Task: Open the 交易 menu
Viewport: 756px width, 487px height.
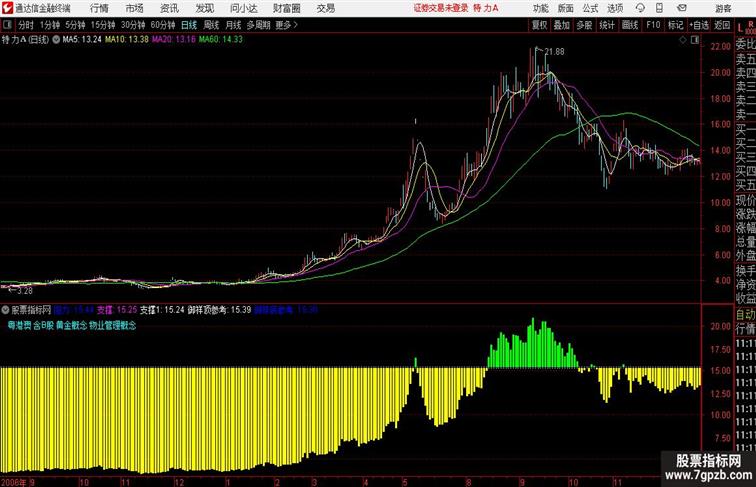Action: [x=325, y=8]
